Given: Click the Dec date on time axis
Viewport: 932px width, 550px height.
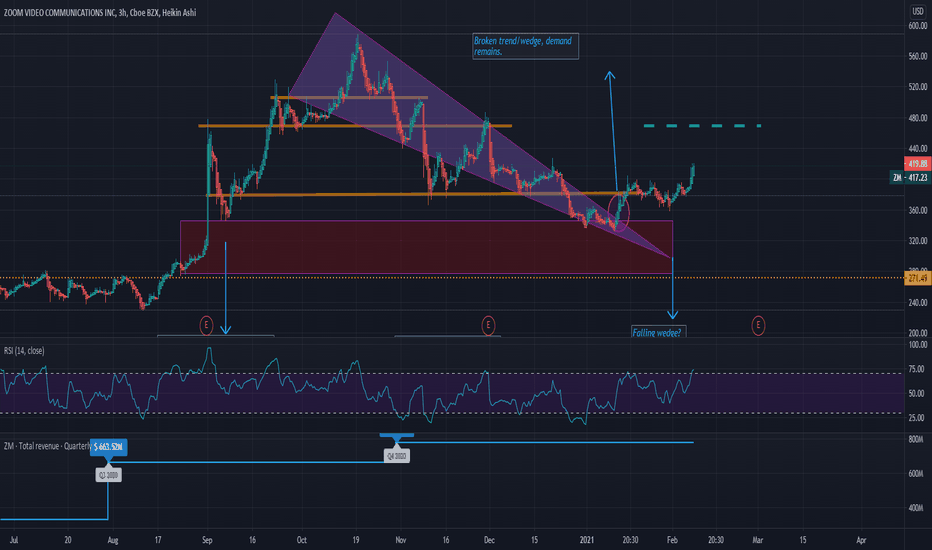Looking at the screenshot, I should 489,540.
